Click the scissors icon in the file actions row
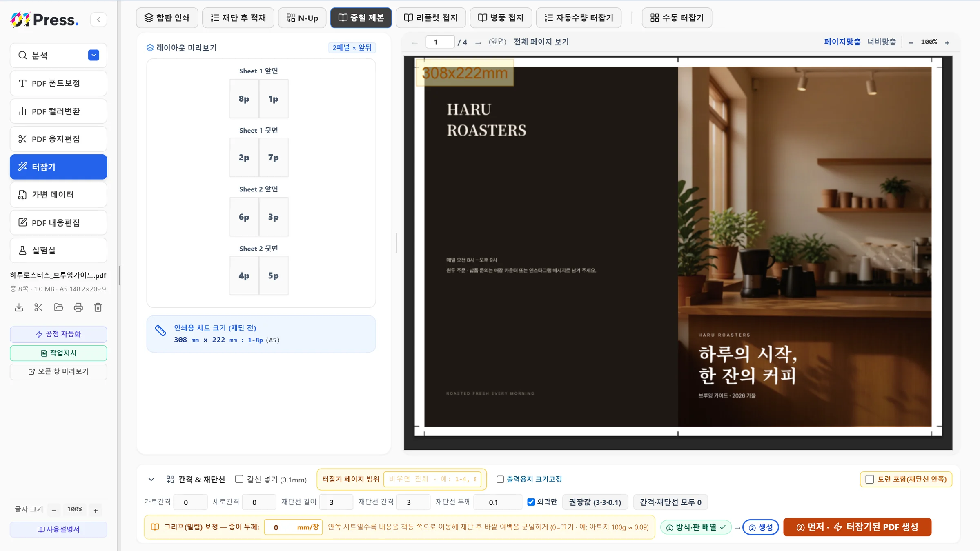Image resolution: width=980 pixels, height=551 pixels. tap(38, 307)
